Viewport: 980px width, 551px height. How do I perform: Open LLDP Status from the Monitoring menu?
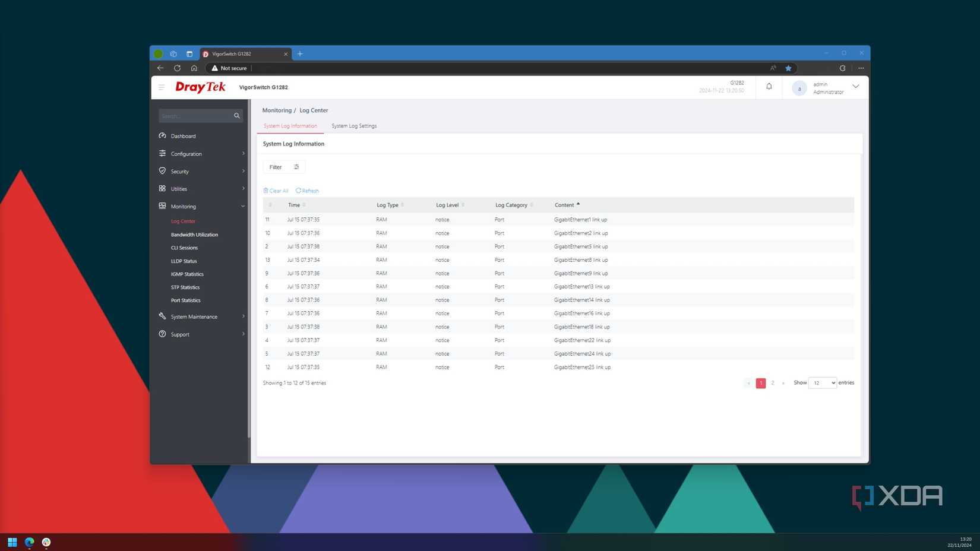coord(184,261)
